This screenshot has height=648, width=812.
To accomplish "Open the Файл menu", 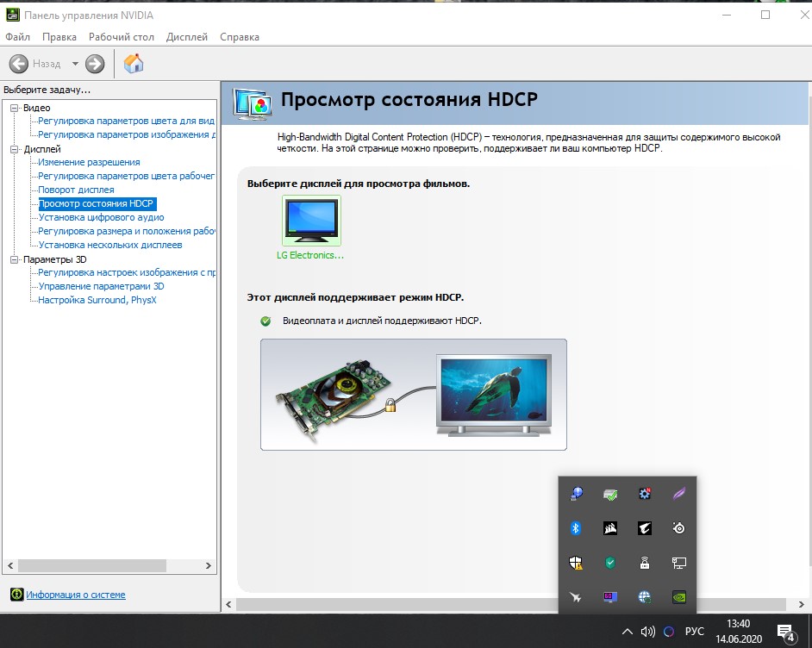I will [17, 37].
